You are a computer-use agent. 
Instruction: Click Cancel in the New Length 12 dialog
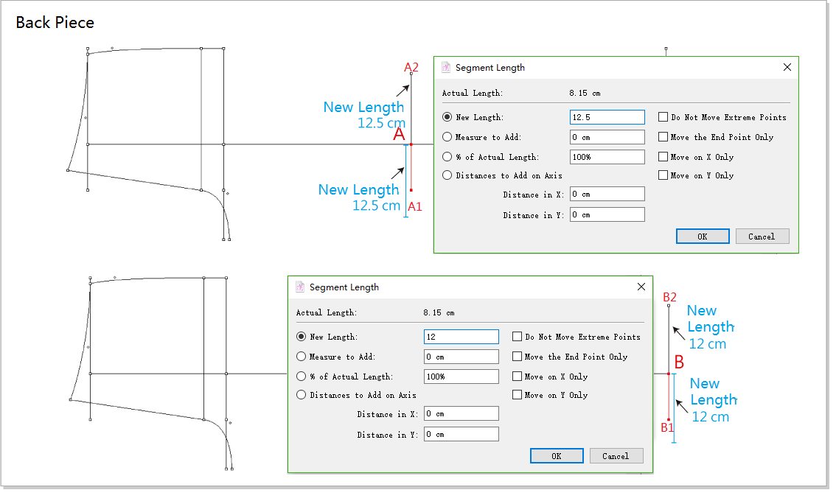coord(616,456)
